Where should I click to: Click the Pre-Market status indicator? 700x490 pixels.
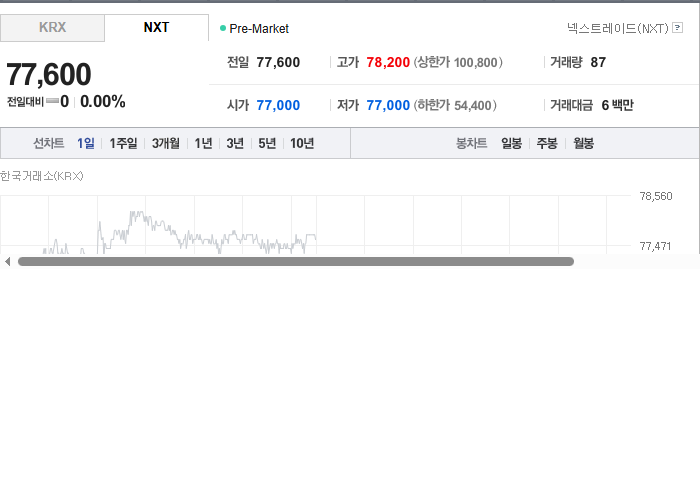(x=254, y=29)
